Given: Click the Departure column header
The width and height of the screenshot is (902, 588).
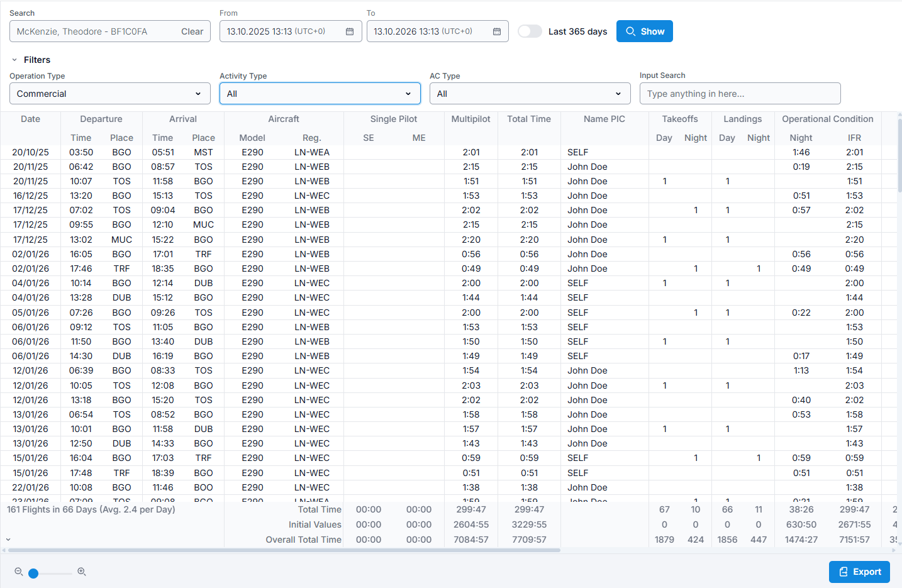Looking at the screenshot, I should click(x=101, y=119).
